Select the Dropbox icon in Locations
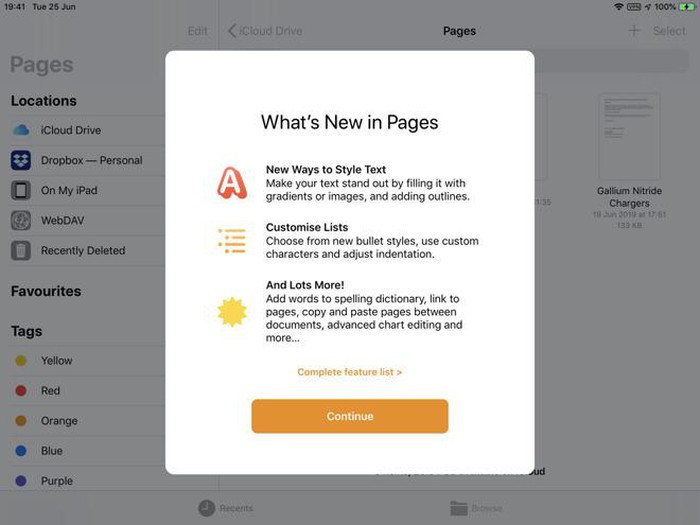Screen dimensions: 700x525 21,160
